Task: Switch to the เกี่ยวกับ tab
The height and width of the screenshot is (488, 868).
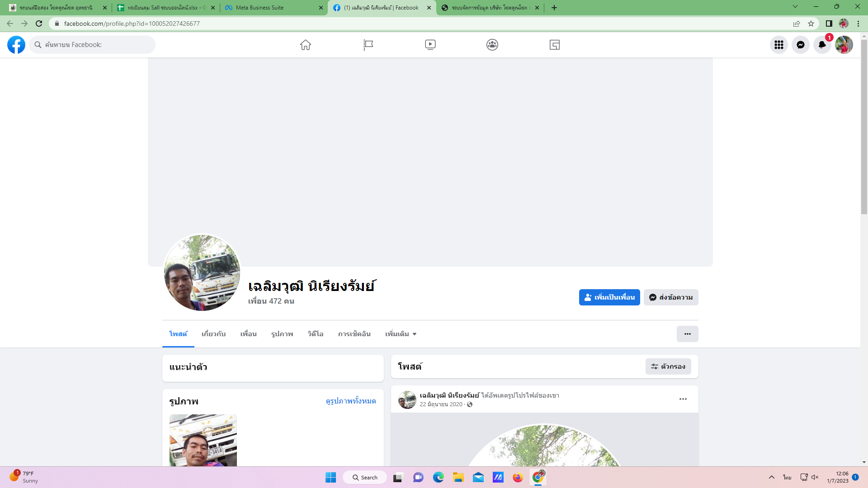Action: pyautogui.click(x=213, y=334)
